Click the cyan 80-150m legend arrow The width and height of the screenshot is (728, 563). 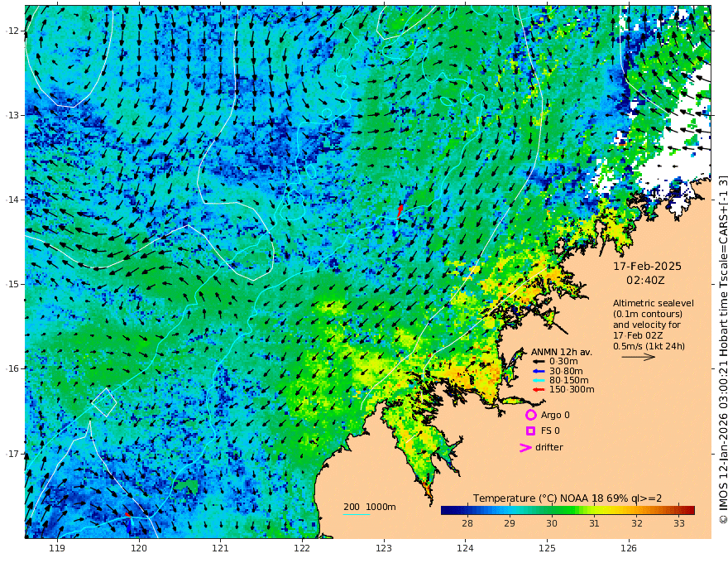(x=538, y=380)
